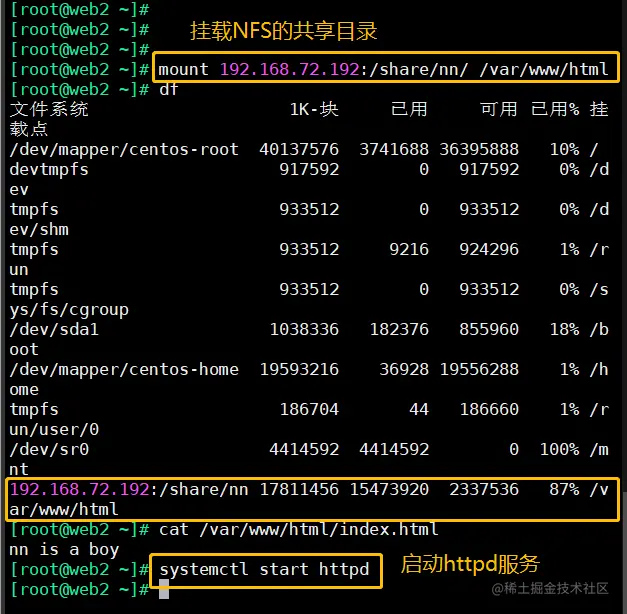This screenshot has height=614, width=627.
Task: Click the value '36395888'
Action: [479, 150]
